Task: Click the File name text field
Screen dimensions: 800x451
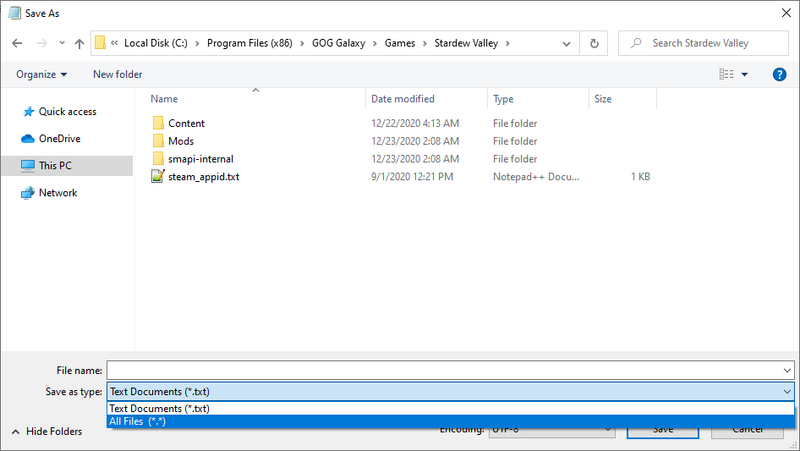Action: (444, 370)
